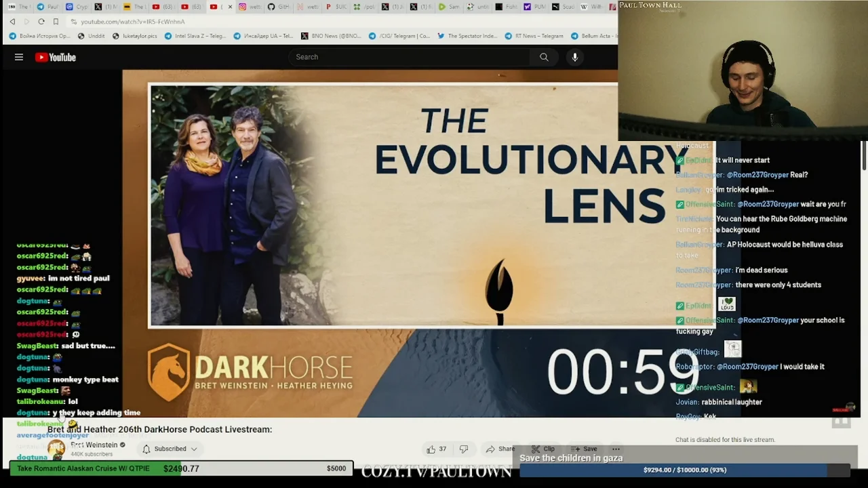
Task: Reload the page with browser refresh icon
Action: [41, 22]
